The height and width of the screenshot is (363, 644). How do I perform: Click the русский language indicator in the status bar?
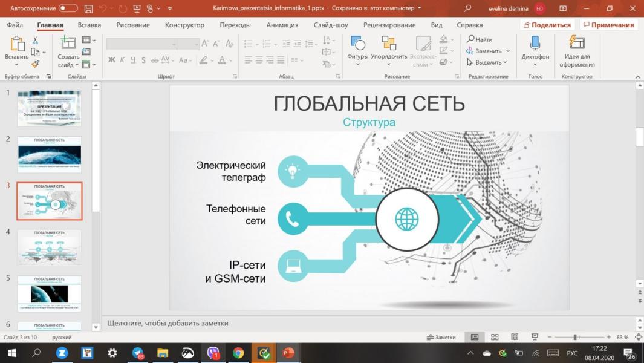tap(62, 337)
